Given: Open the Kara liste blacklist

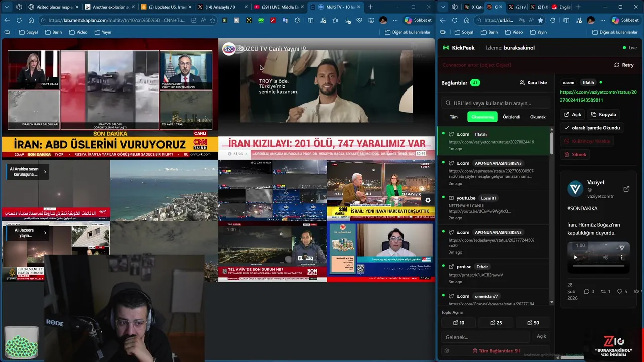Looking at the screenshot, I should point(533,83).
